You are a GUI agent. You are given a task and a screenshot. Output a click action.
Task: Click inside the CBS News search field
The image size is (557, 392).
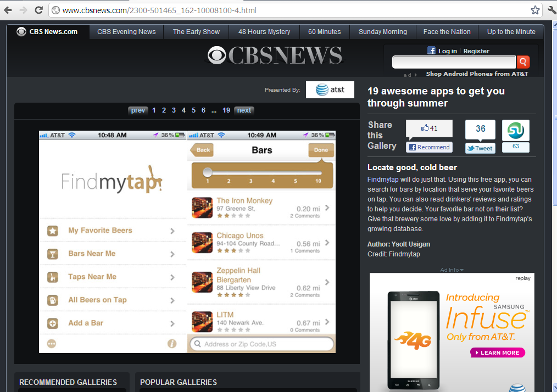[454, 62]
